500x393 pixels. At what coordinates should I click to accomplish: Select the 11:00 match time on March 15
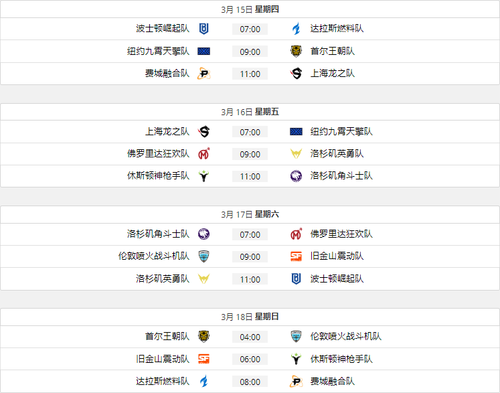250,74
